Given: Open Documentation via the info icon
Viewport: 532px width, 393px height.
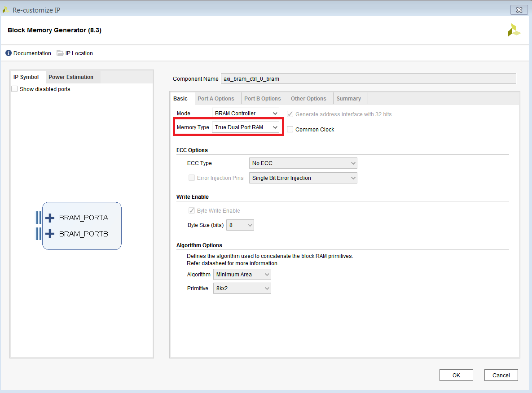Looking at the screenshot, I should point(9,53).
